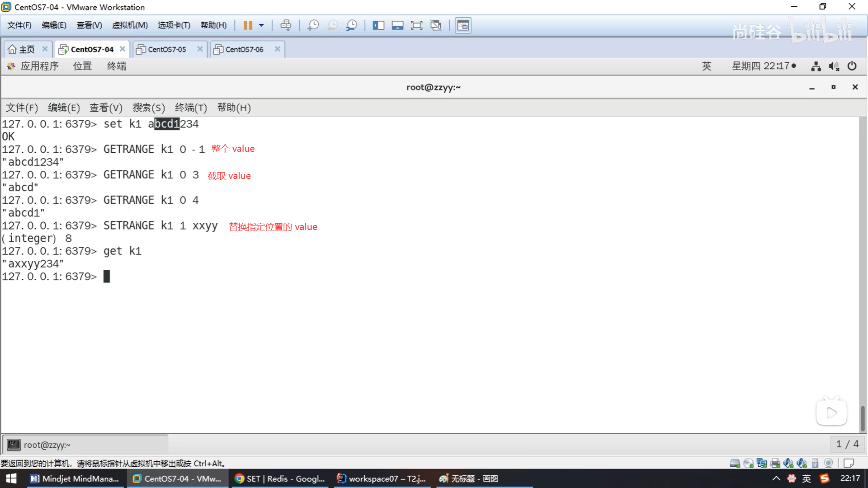Image resolution: width=868 pixels, height=488 pixels.
Task: Click the 1 / 4 workspace switcher
Action: (x=847, y=444)
